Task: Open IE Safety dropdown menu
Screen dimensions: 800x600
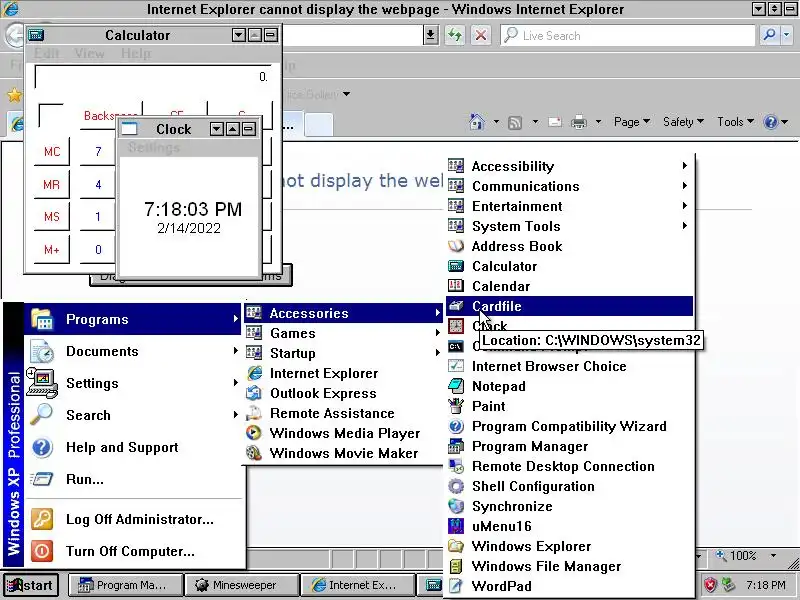Action: (x=683, y=122)
